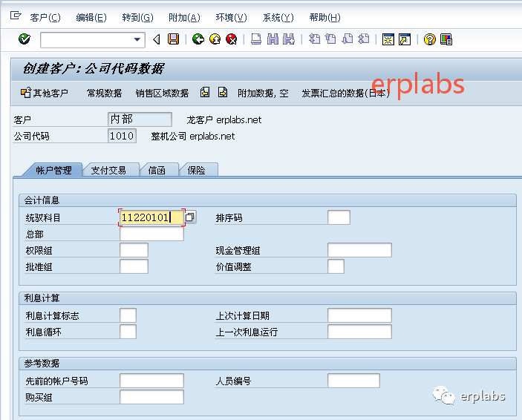Click the 上一次利息运行 input field

[x=359, y=332]
